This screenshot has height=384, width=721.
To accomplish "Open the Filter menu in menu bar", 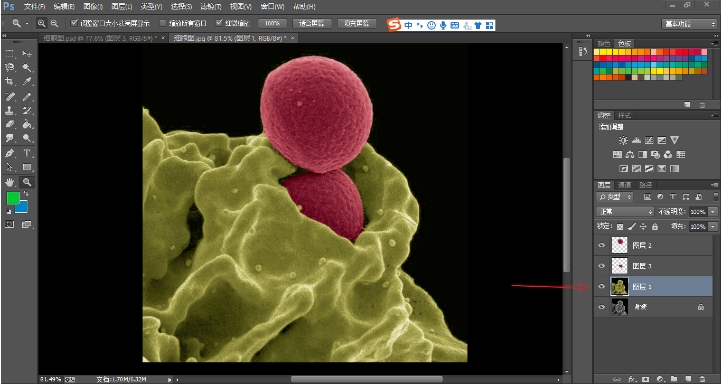I will click(211, 7).
